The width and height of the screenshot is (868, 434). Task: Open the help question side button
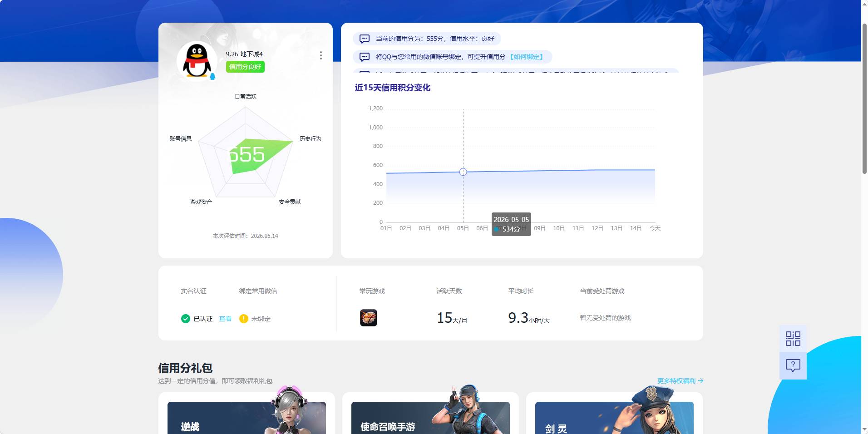(x=793, y=365)
